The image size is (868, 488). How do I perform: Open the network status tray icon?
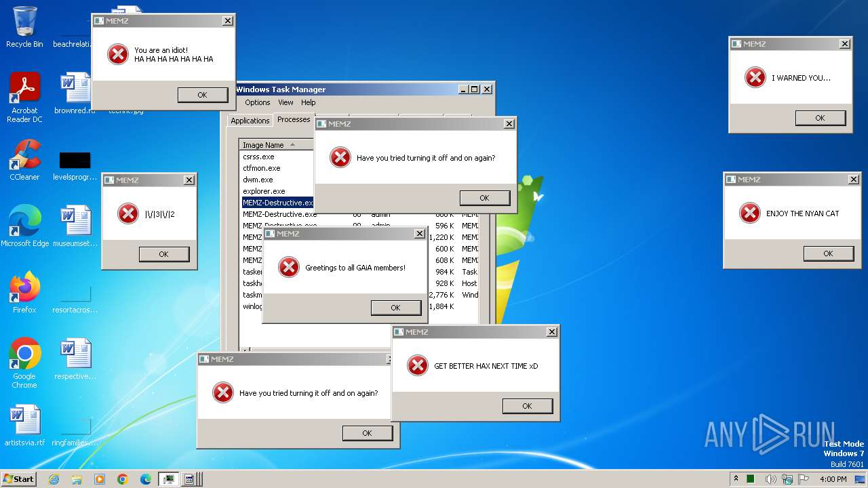pyautogui.click(x=787, y=479)
